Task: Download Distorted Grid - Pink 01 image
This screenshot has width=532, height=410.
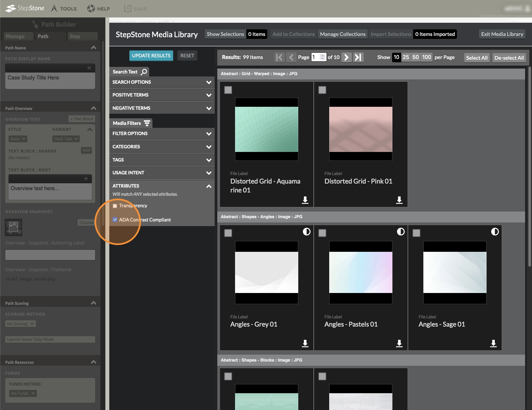Action: click(399, 200)
